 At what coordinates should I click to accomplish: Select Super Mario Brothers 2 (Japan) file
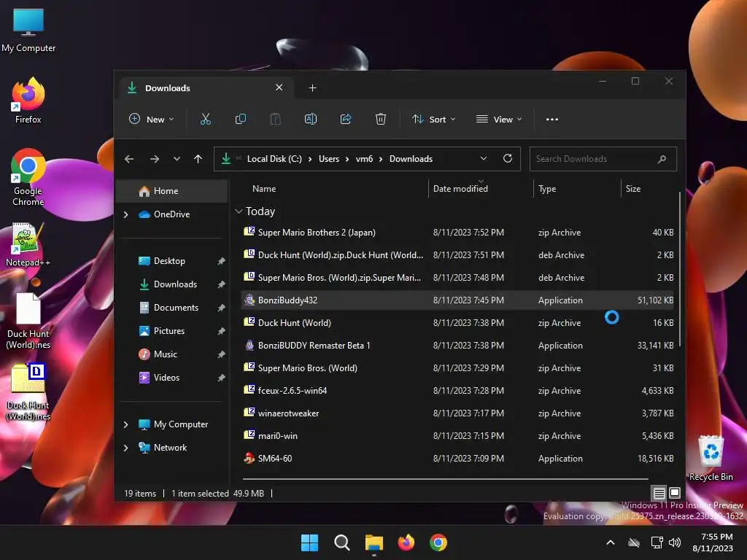point(457,233)
